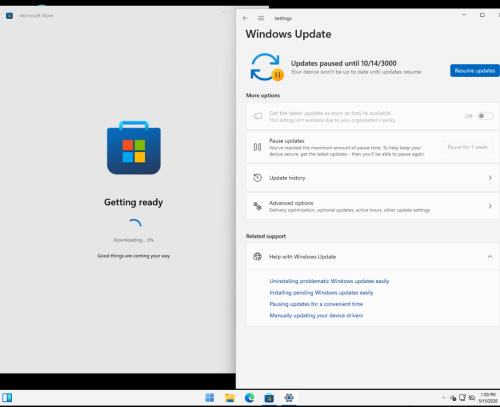The height and width of the screenshot is (407, 500).
Task: Launch Microsoft Edge from the taskbar
Action: click(x=249, y=398)
